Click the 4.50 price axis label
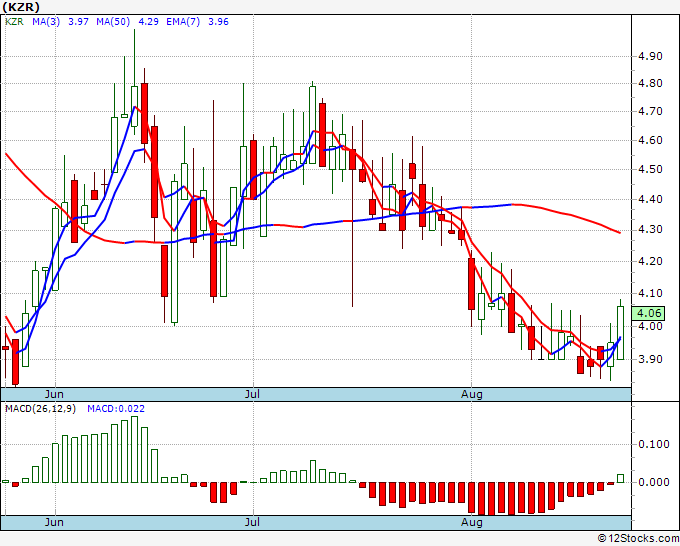 [651, 170]
